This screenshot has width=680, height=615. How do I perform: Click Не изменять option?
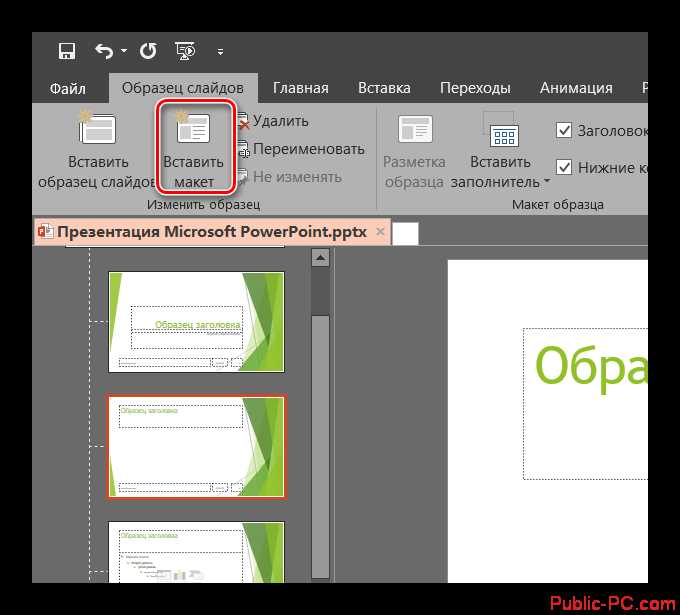click(x=290, y=177)
